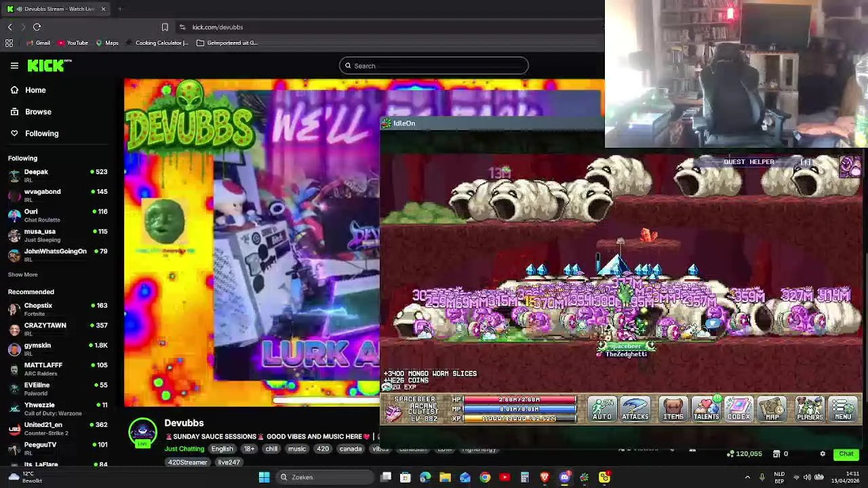Open the Maps bookmark
The width and height of the screenshot is (868, 488).
pos(107,43)
